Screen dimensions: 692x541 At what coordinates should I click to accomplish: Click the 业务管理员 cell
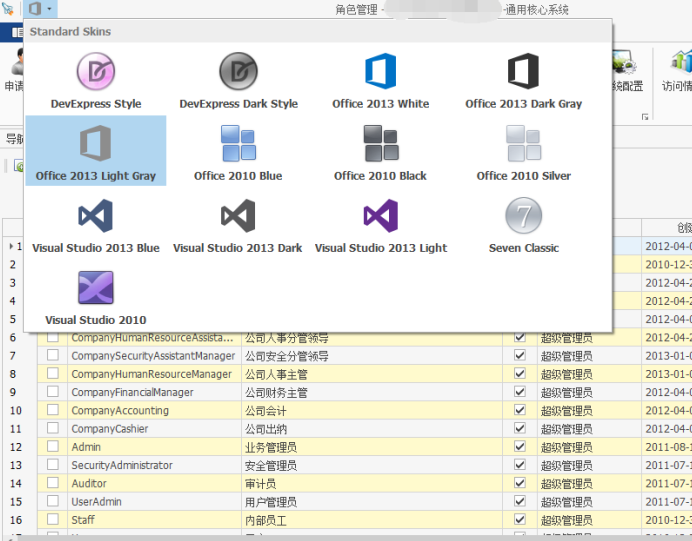[372, 447]
